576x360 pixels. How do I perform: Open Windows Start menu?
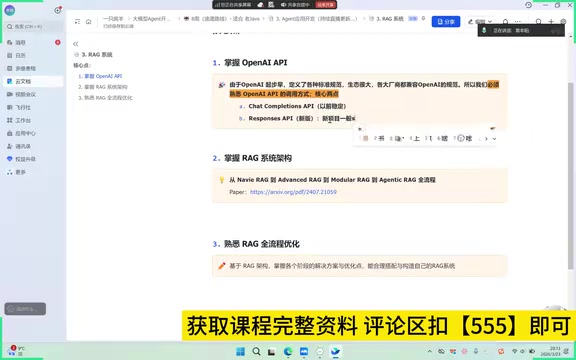[x=240, y=352]
